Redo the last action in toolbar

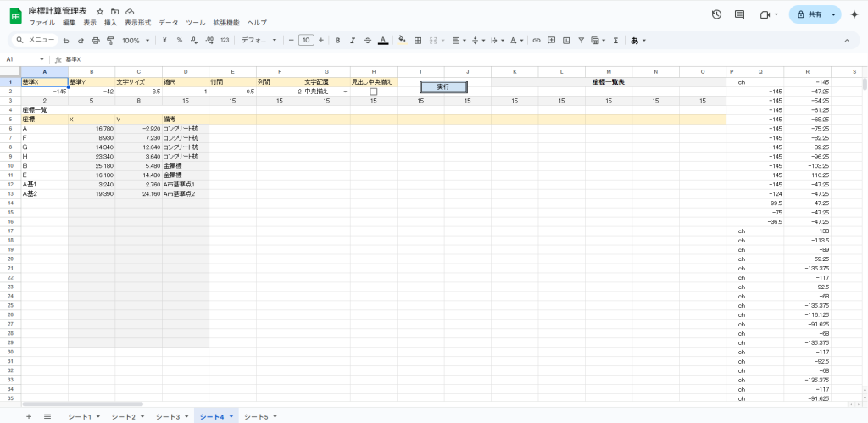81,41
